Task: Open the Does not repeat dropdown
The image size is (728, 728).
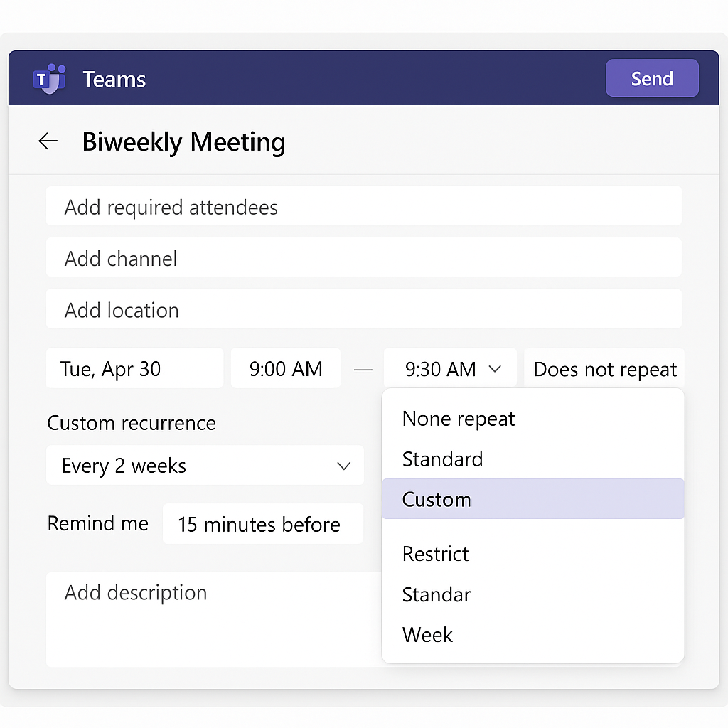Action: pyautogui.click(x=604, y=369)
